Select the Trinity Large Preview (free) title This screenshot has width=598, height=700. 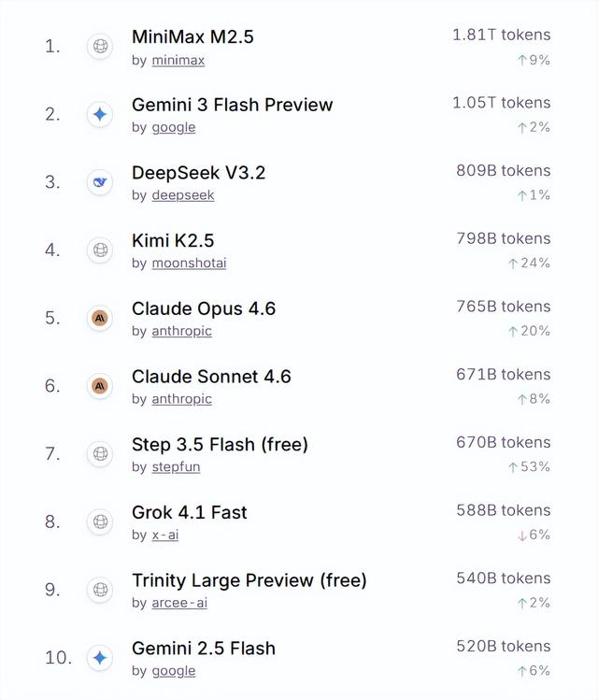(249, 580)
